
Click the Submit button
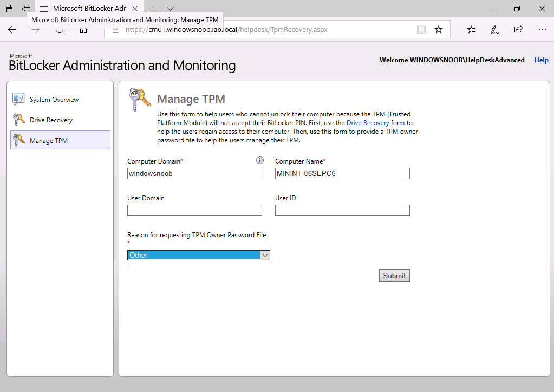point(394,276)
